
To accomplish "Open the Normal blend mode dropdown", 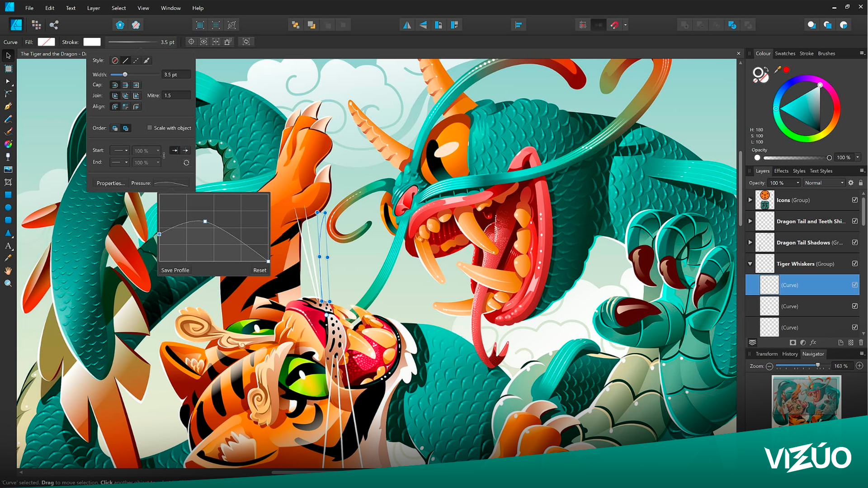I will [824, 183].
